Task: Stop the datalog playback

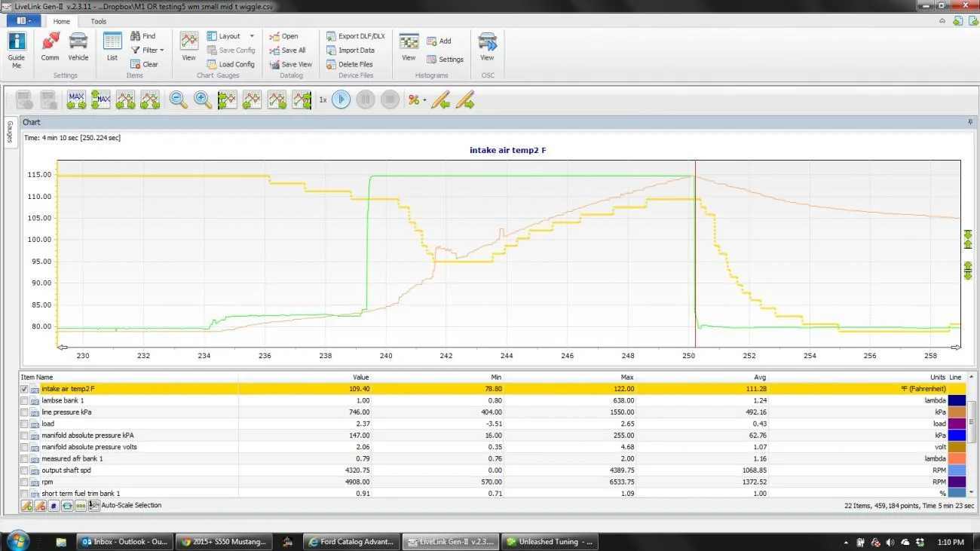Action: point(390,99)
